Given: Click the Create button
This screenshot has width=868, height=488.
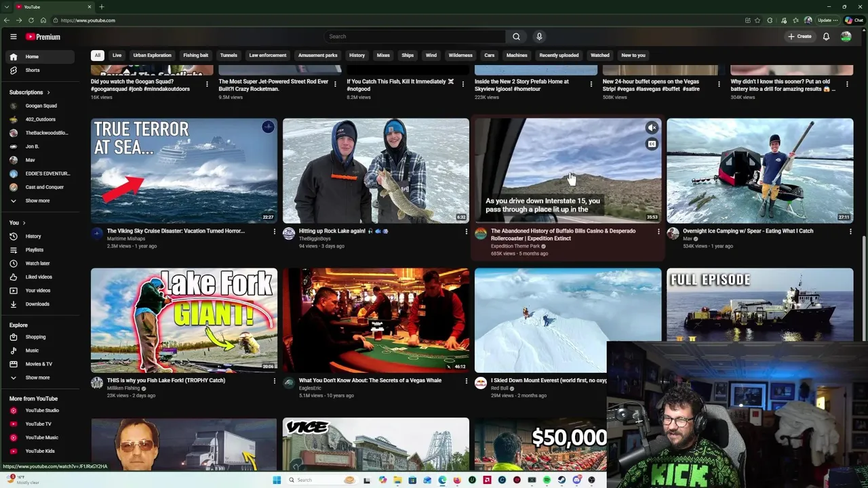Looking at the screenshot, I should [800, 37].
